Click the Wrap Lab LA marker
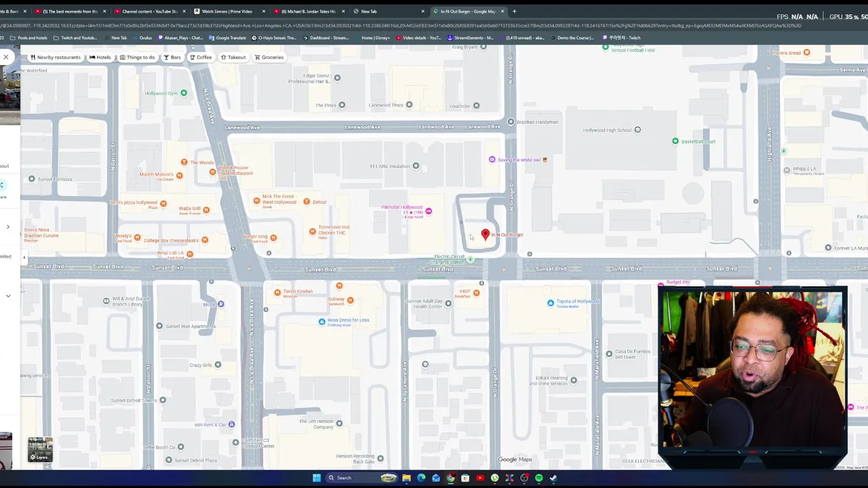This screenshot has height=488, width=868. (189, 254)
